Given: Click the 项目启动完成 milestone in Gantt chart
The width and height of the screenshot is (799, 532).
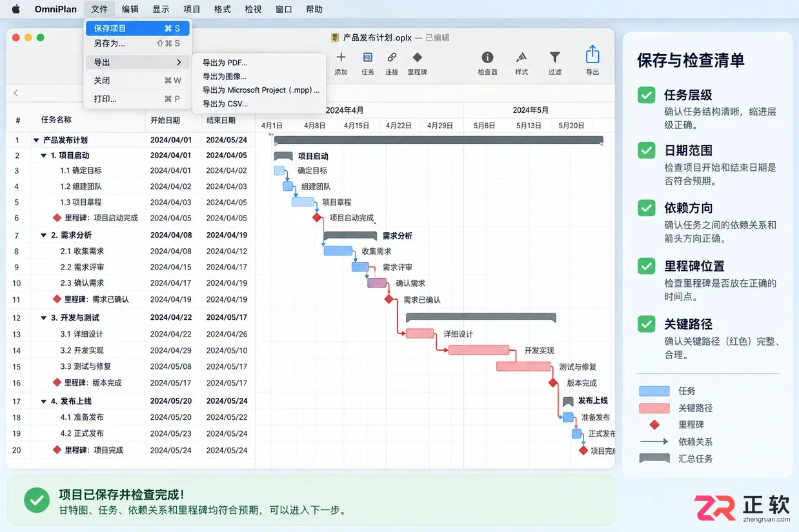Looking at the screenshot, I should point(317,218).
